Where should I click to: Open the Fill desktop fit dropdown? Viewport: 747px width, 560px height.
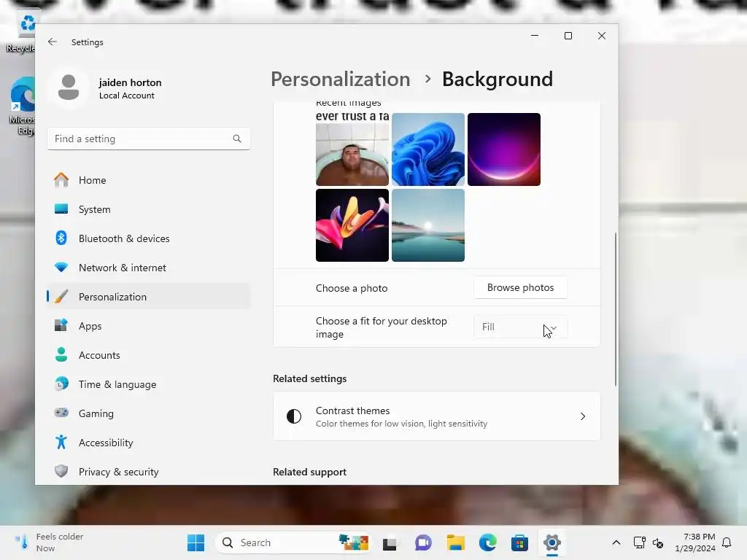[x=520, y=327]
